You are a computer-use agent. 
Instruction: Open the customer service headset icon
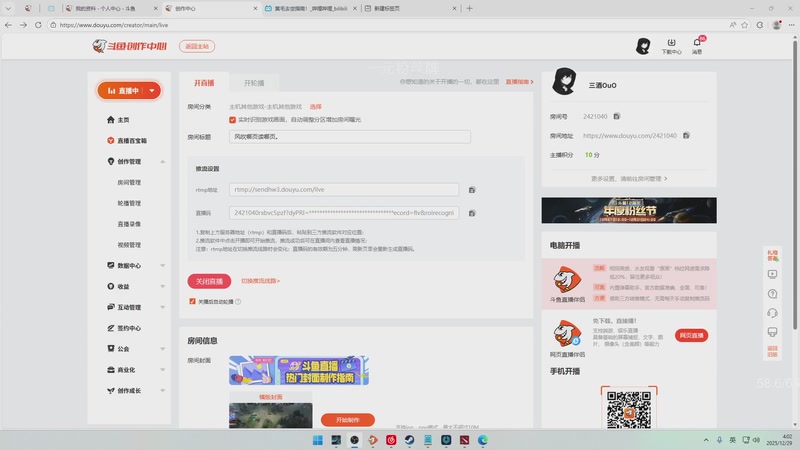772,313
